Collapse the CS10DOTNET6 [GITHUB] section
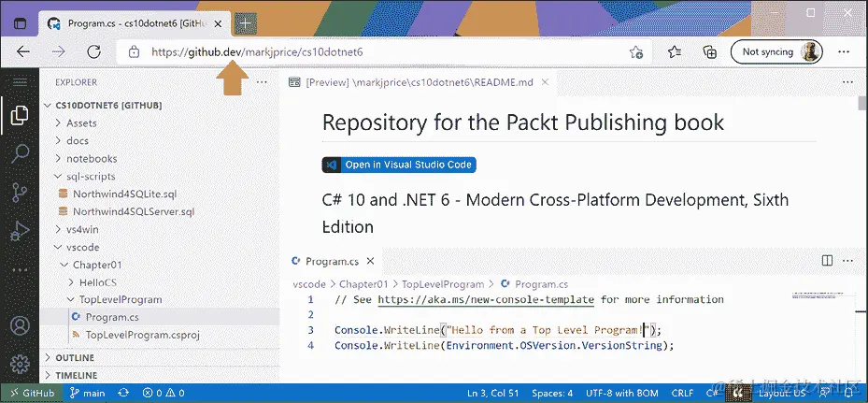868x403 pixels. pos(160,106)
